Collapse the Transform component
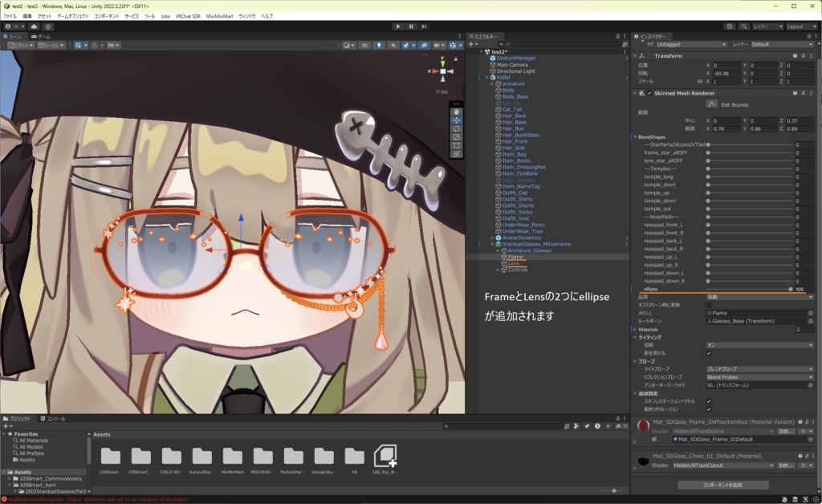Viewport: 822px width, 504px height. (635, 55)
